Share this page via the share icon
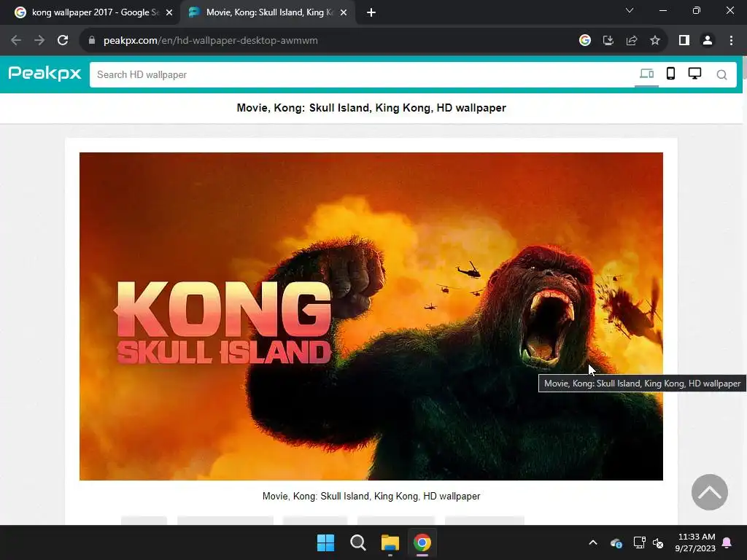 [632, 41]
